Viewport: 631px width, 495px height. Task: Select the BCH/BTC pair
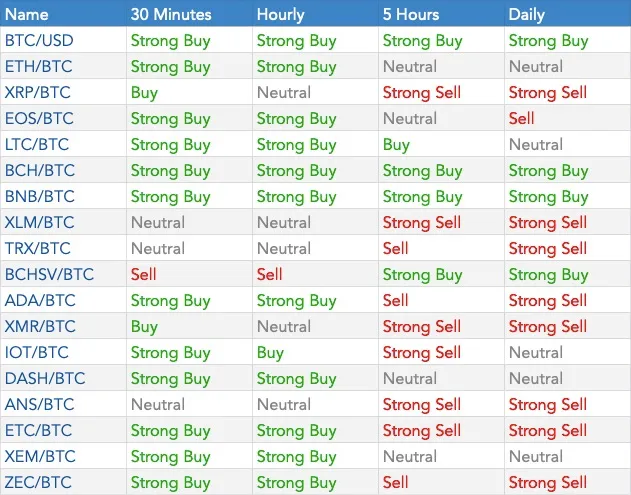40,170
